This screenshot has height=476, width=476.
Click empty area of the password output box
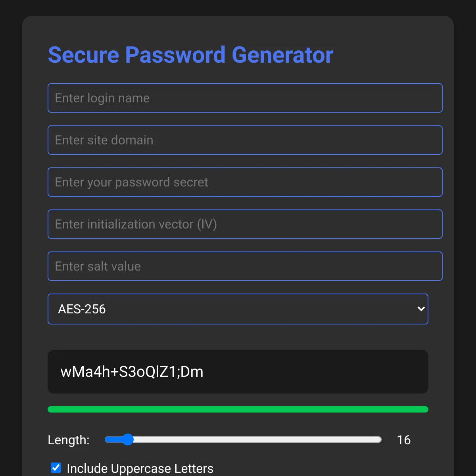(x=317, y=372)
